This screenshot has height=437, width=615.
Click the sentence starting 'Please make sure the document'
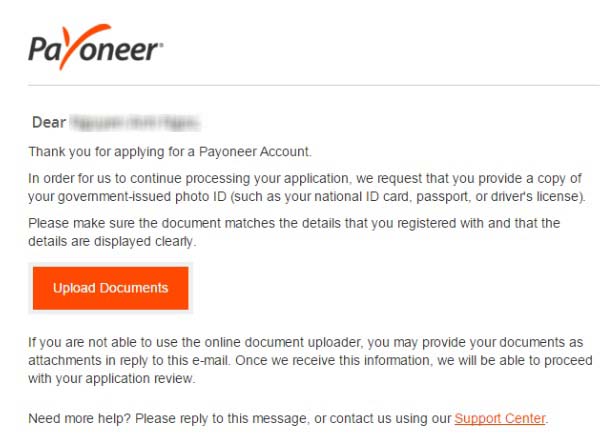point(294,232)
